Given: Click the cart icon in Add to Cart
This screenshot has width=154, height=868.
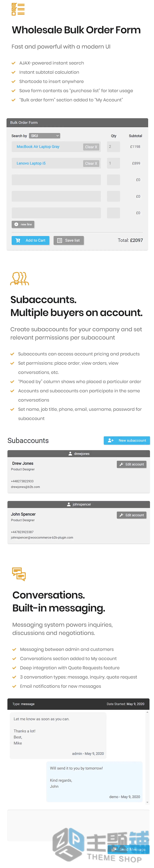Looking at the screenshot, I should coord(18,240).
